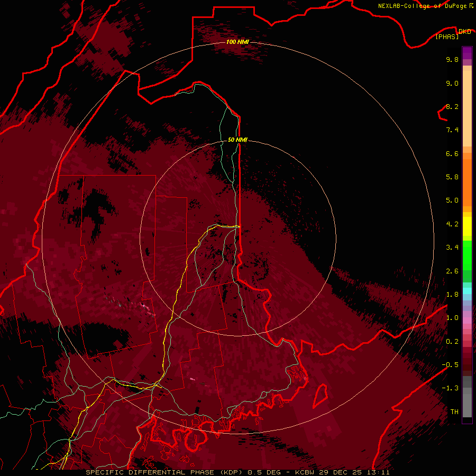
Task: Select the yellow band of the color scale
Action: click(467, 226)
